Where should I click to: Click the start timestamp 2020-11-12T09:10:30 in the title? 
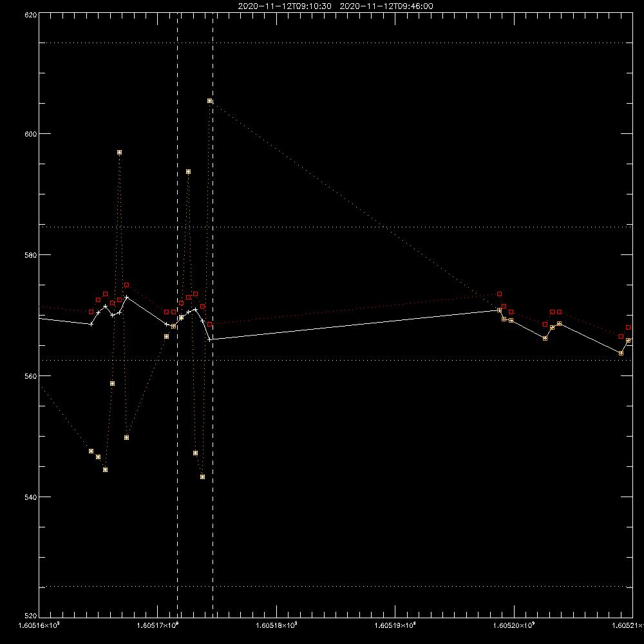point(285,6)
